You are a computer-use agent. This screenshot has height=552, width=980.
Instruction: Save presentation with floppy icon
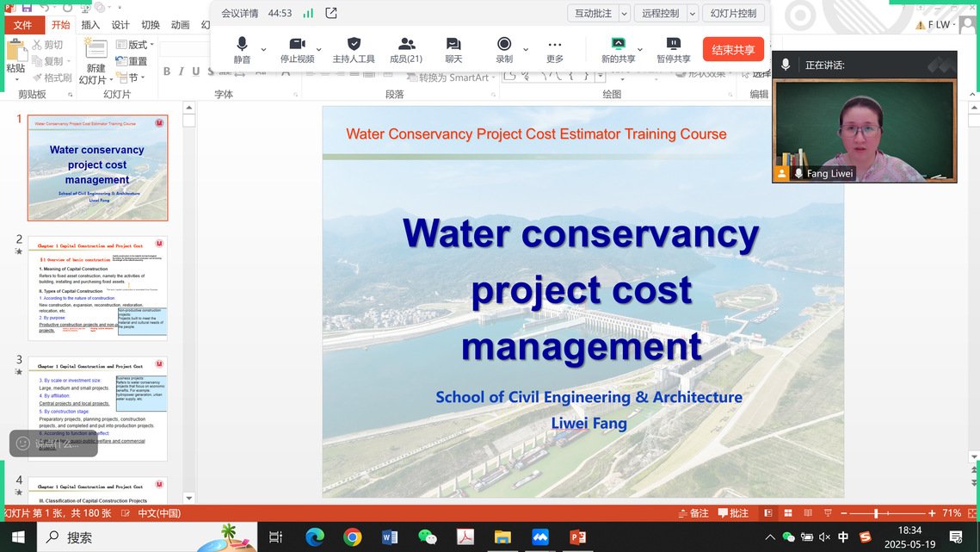point(27,8)
